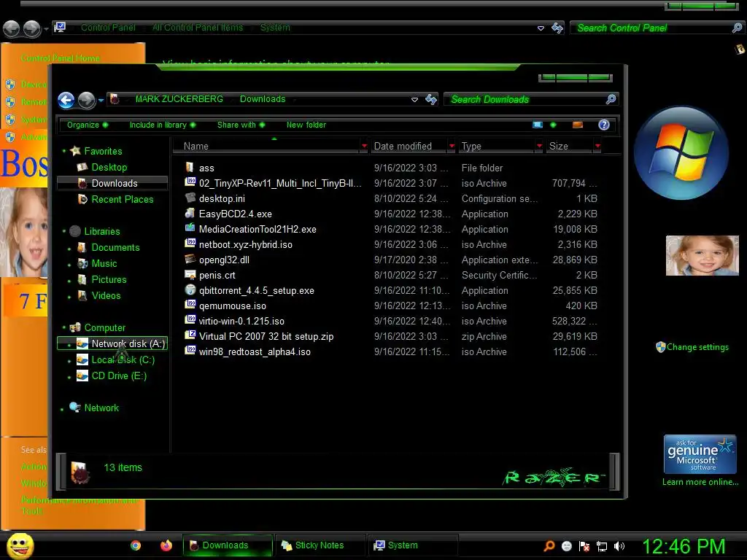Select the MediaCreationTool21H2.exe icon

(x=190, y=228)
